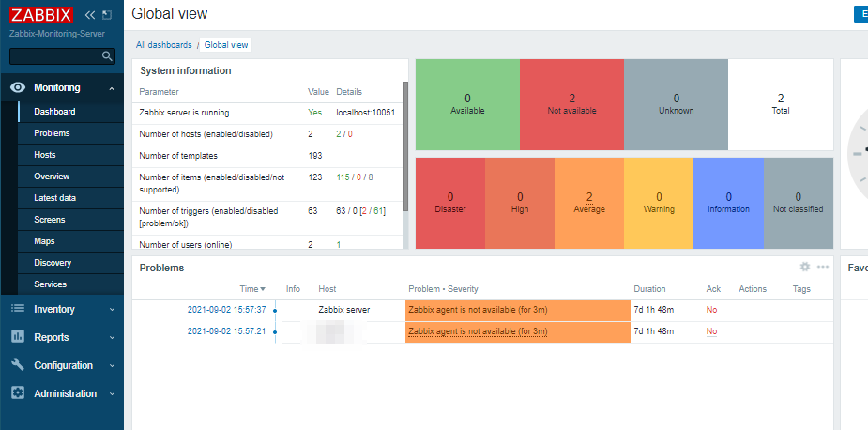Click Number of triggers row label
Image resolution: width=868 pixels, height=430 pixels.
coord(208,217)
